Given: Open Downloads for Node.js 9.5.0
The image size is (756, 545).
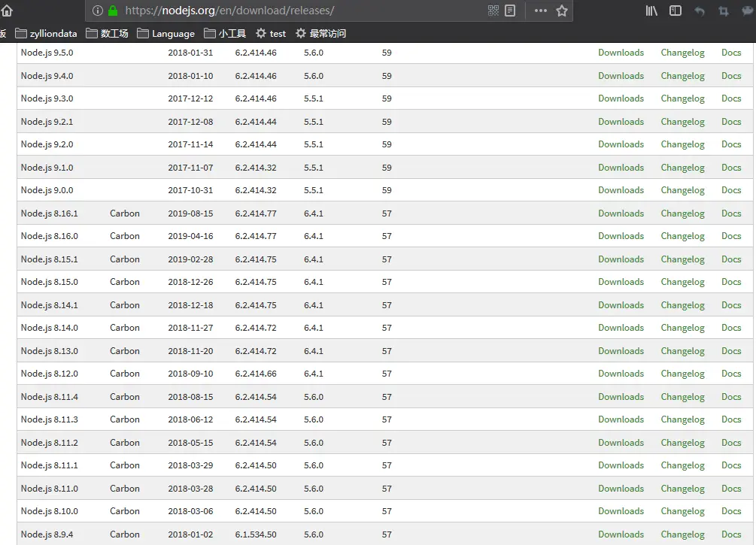Looking at the screenshot, I should tap(621, 53).
